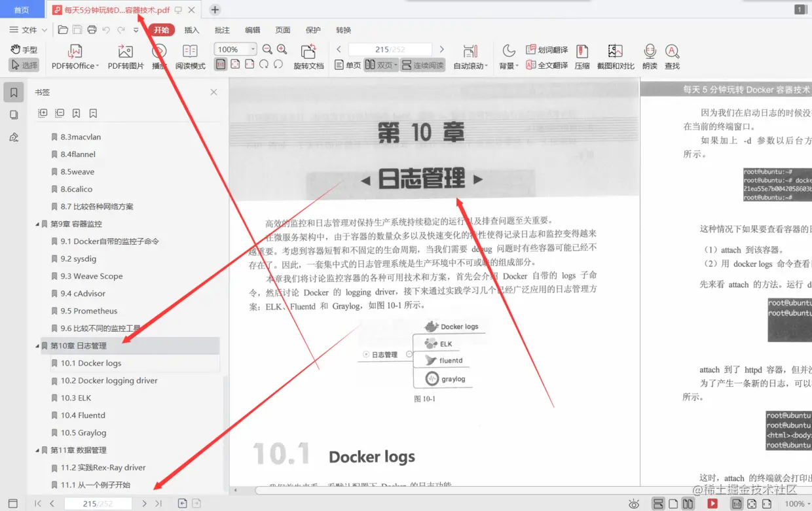
Task: Toggle double page view (双页)
Action: pyautogui.click(x=380, y=65)
